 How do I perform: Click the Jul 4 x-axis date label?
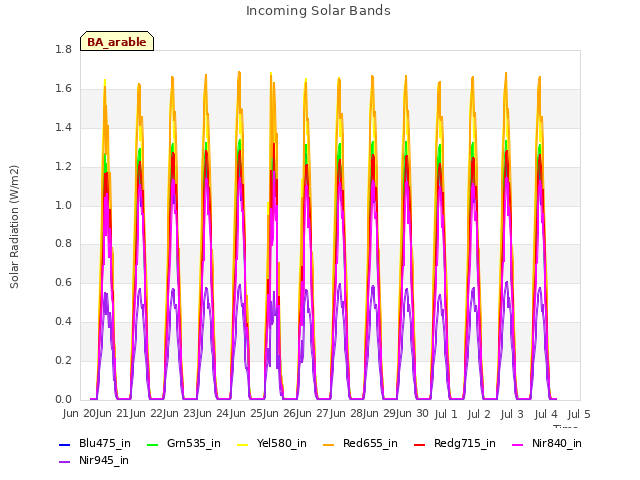coord(546,414)
